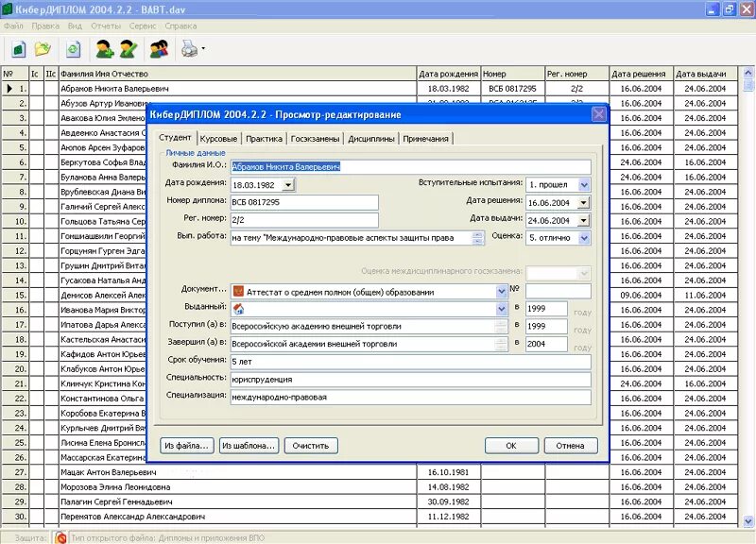Click the Срок обучения input field

click(x=410, y=362)
